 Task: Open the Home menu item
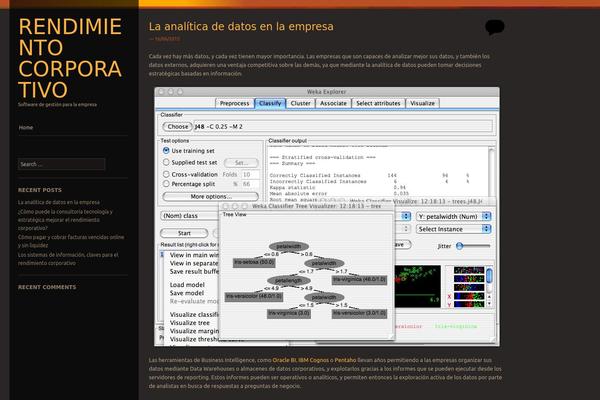(26, 128)
